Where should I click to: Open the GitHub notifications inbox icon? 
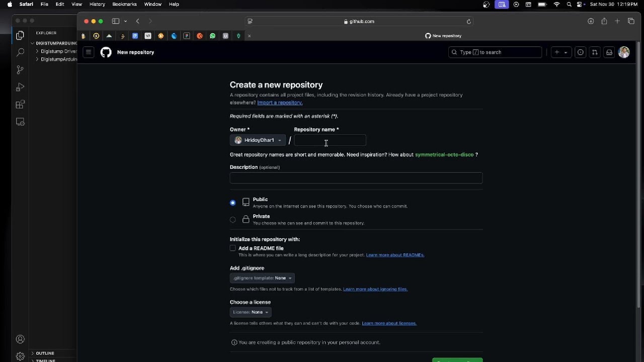click(x=609, y=52)
